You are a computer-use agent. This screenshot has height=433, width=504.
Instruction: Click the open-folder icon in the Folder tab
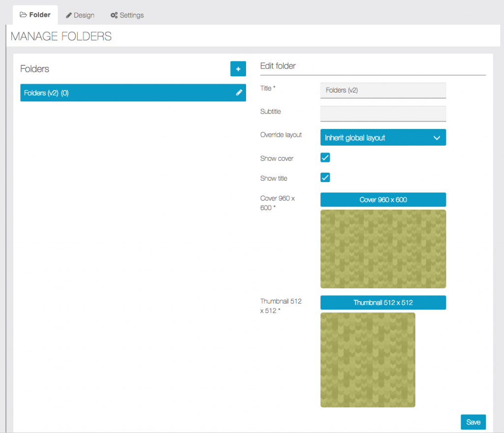pyautogui.click(x=23, y=15)
